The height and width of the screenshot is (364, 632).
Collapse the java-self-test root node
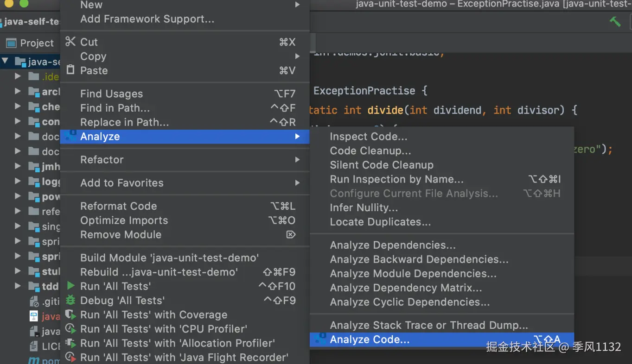tap(5, 61)
